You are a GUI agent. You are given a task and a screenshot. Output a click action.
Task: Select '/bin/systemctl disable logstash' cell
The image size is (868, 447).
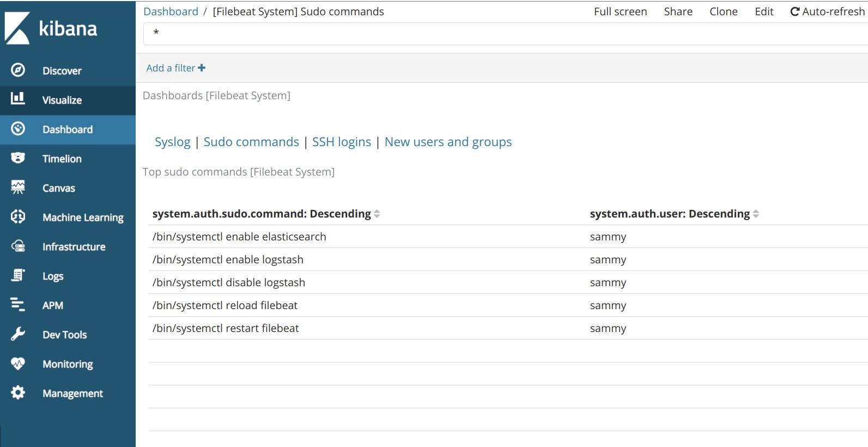pos(229,282)
